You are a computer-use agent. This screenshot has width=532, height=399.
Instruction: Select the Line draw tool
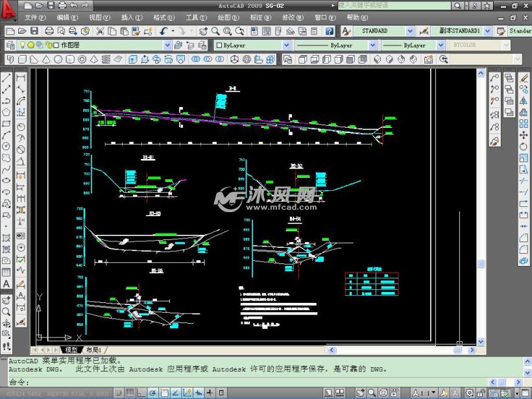point(6,78)
